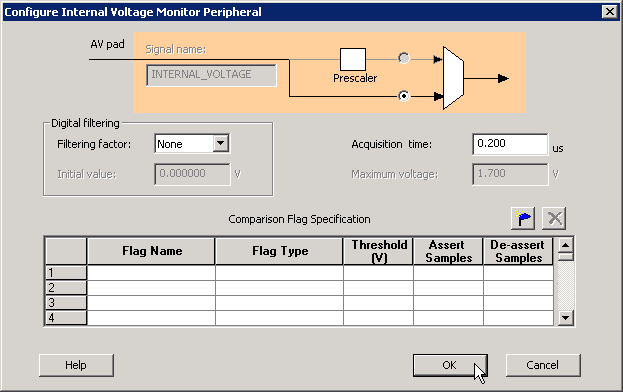Select row 1 header in flag table
Viewport: 623px width, 392px height.
(66, 273)
